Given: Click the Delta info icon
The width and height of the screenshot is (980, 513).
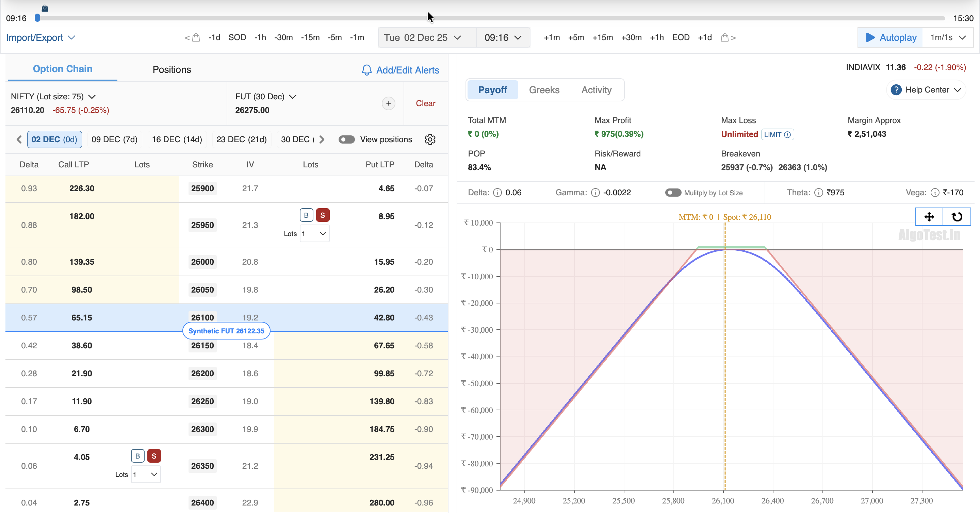Looking at the screenshot, I should tap(497, 193).
